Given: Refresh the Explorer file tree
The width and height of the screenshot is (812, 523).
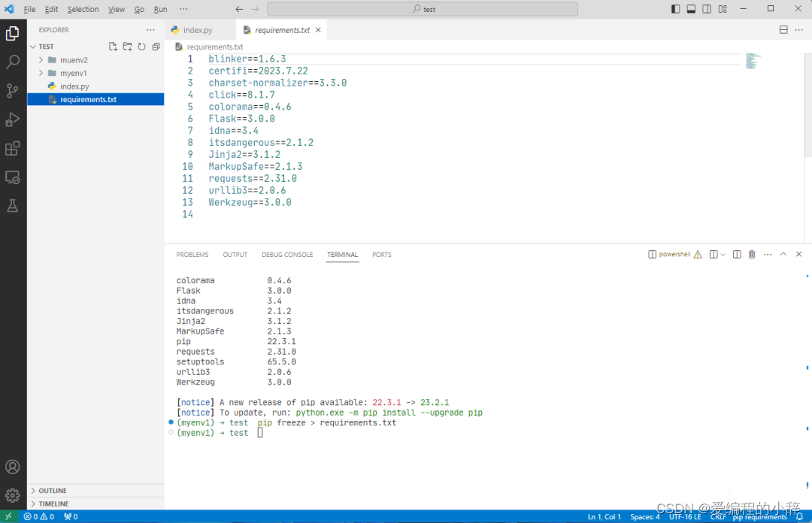Looking at the screenshot, I should (142, 47).
